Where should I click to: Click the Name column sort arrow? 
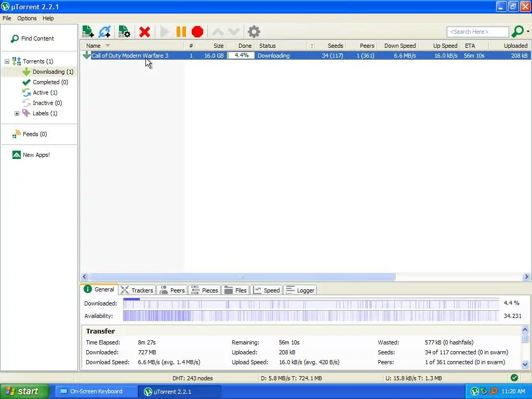click(x=108, y=46)
